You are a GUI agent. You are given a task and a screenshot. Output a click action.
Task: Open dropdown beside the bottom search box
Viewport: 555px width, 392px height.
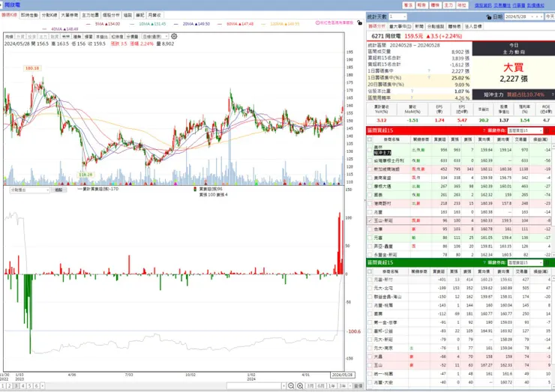283,386
